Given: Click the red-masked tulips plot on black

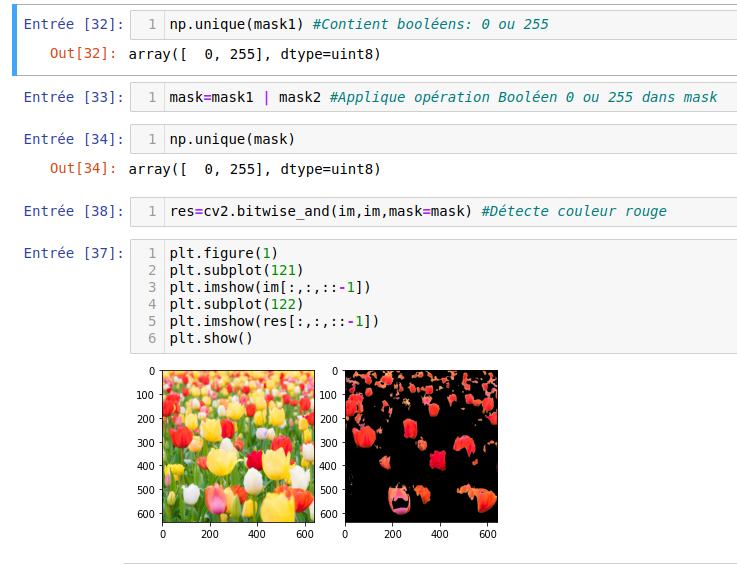Looking at the screenshot, I should [x=421, y=446].
